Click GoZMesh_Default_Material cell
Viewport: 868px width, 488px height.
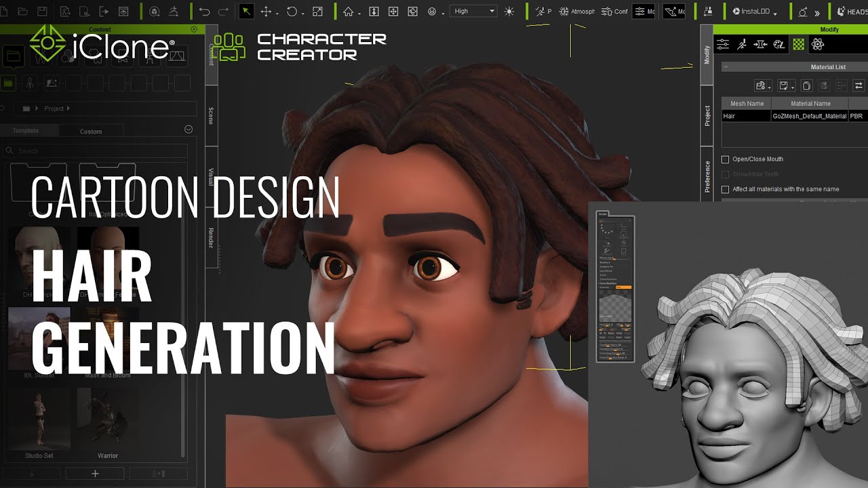click(810, 116)
